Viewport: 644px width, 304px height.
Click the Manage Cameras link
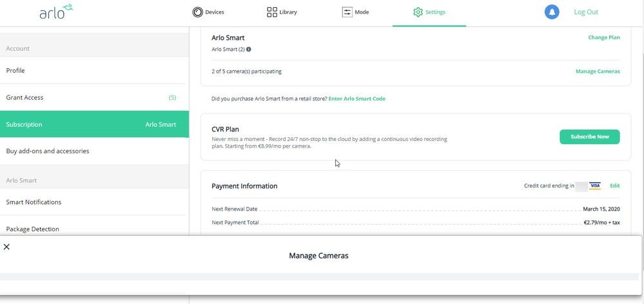598,71
